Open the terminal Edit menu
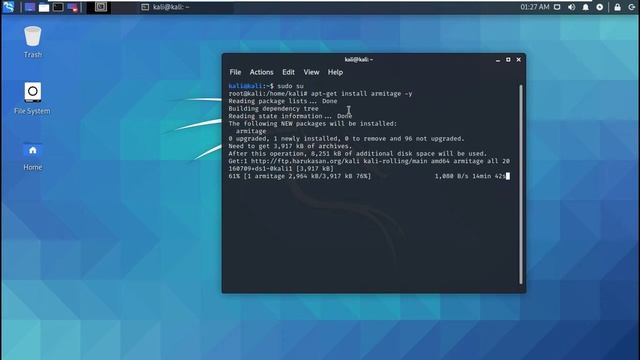640x360 pixels. (x=288, y=72)
